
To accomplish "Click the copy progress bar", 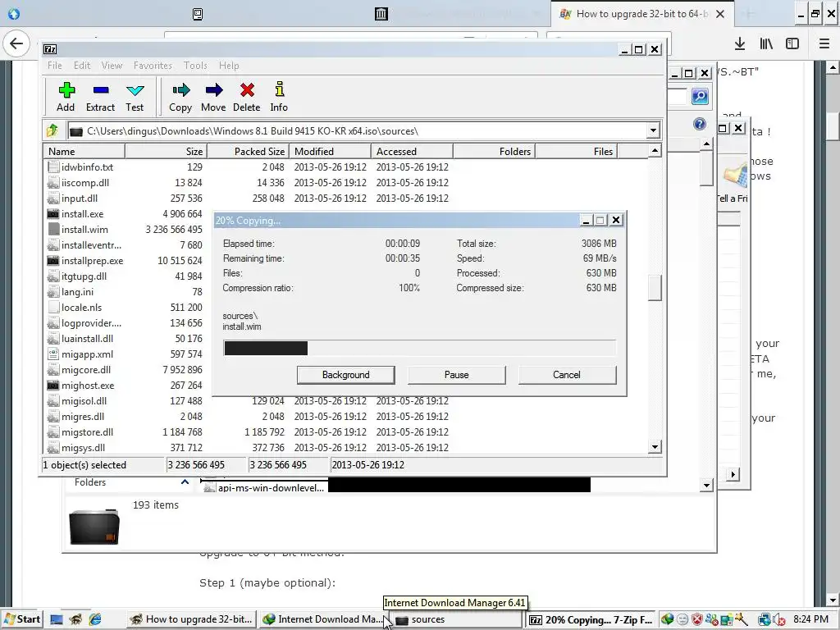I will (419, 348).
